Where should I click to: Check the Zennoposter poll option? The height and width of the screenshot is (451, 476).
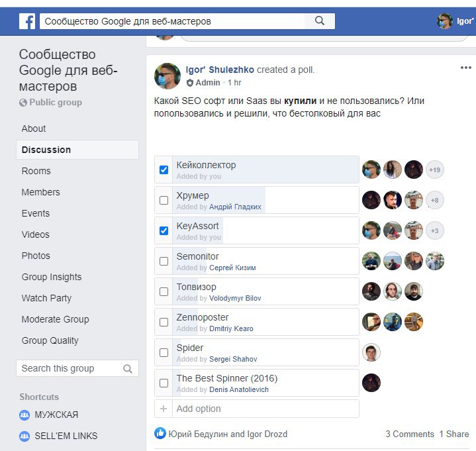164,322
